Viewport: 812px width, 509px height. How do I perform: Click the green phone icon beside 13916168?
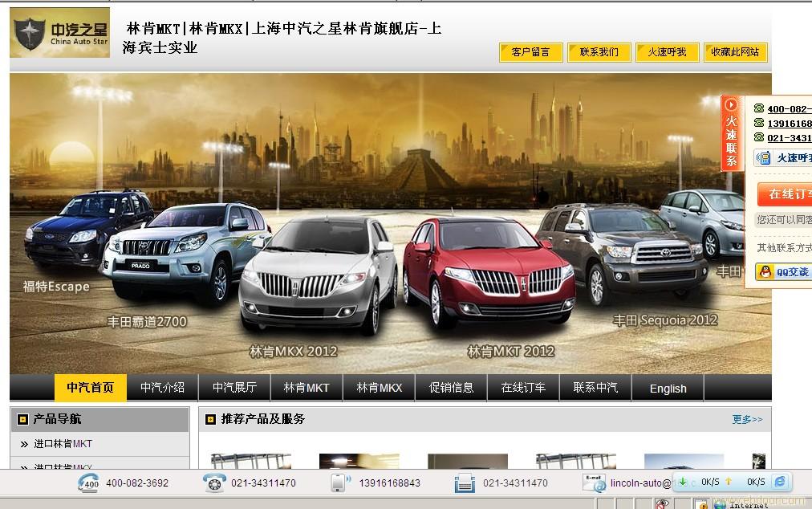click(759, 123)
